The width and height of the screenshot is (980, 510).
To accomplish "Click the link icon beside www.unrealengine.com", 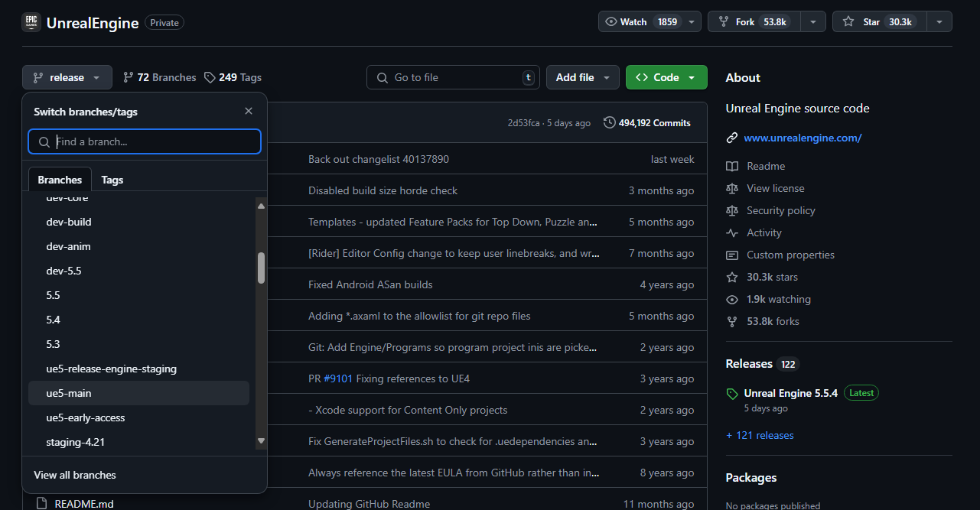I will 732,138.
